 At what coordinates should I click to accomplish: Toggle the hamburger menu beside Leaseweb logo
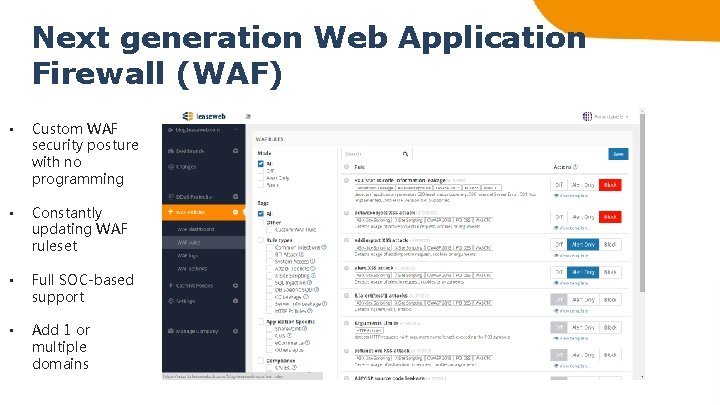248,117
